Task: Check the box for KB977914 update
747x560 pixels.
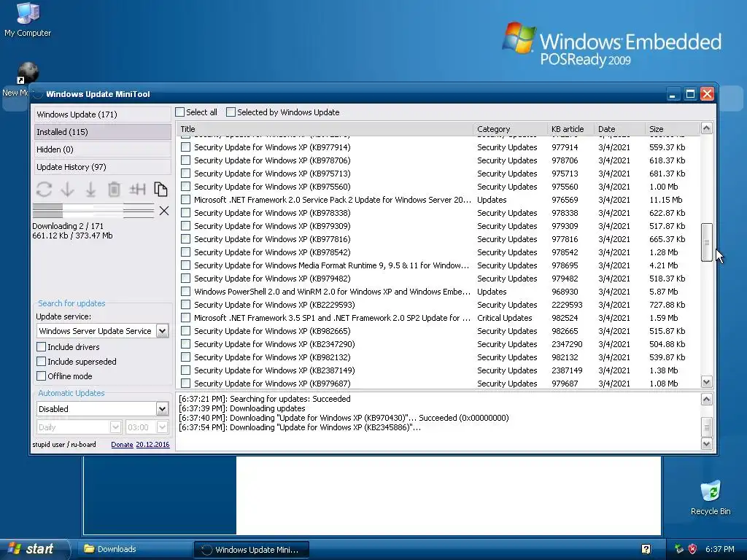Action: (x=186, y=147)
